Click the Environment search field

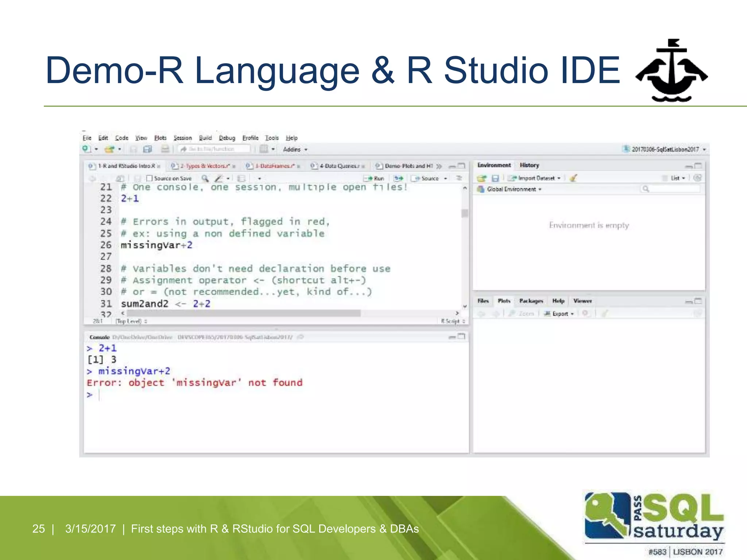(x=670, y=189)
